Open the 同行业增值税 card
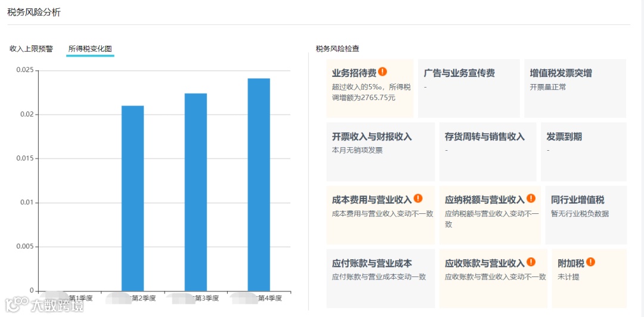Image resolution: width=644 pixels, height=317 pixels. [586, 215]
